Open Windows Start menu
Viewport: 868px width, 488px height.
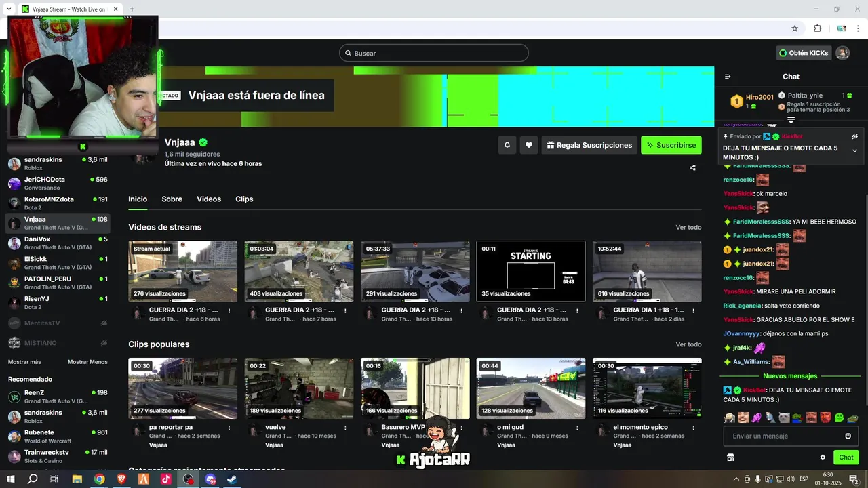tap(11, 479)
